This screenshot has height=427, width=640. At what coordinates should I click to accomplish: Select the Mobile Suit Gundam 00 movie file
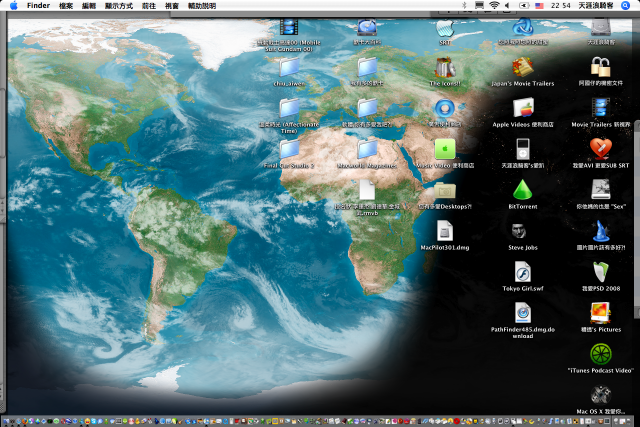click(x=289, y=28)
